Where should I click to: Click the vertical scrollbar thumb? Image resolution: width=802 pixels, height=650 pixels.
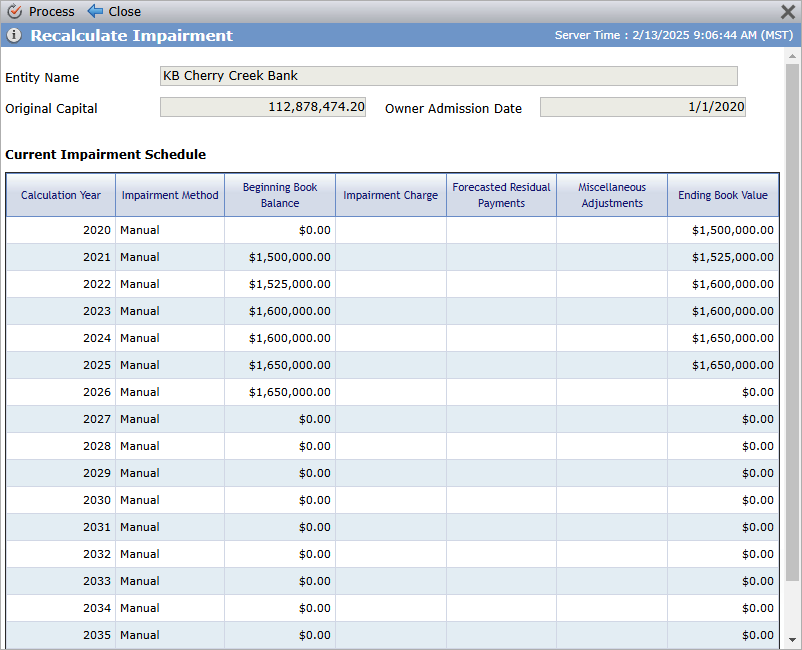point(792,322)
